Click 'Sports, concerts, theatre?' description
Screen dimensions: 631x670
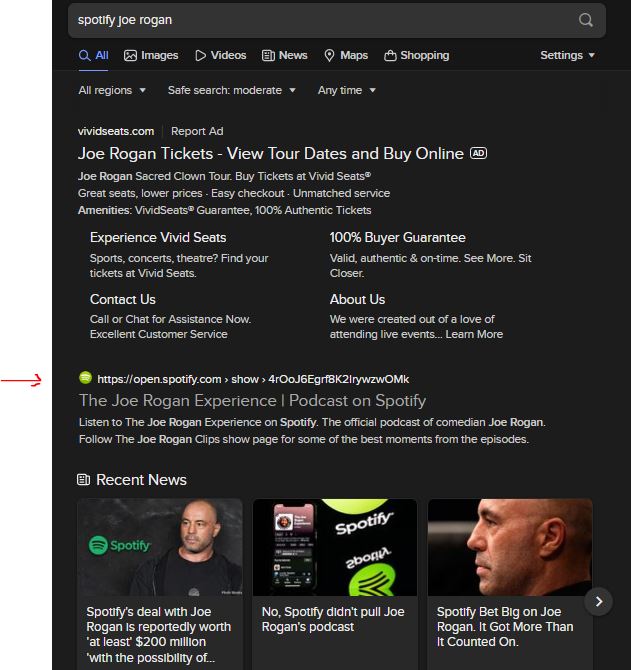(x=179, y=265)
